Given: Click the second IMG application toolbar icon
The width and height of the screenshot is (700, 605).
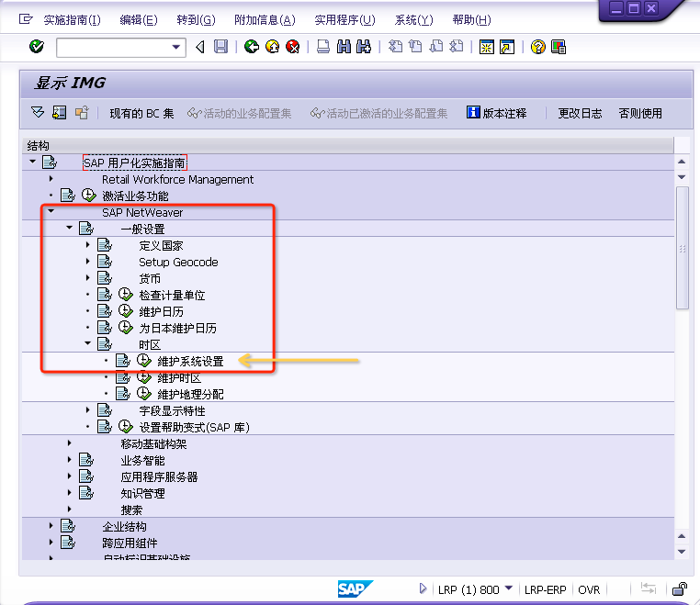Looking at the screenshot, I should pos(60,112).
